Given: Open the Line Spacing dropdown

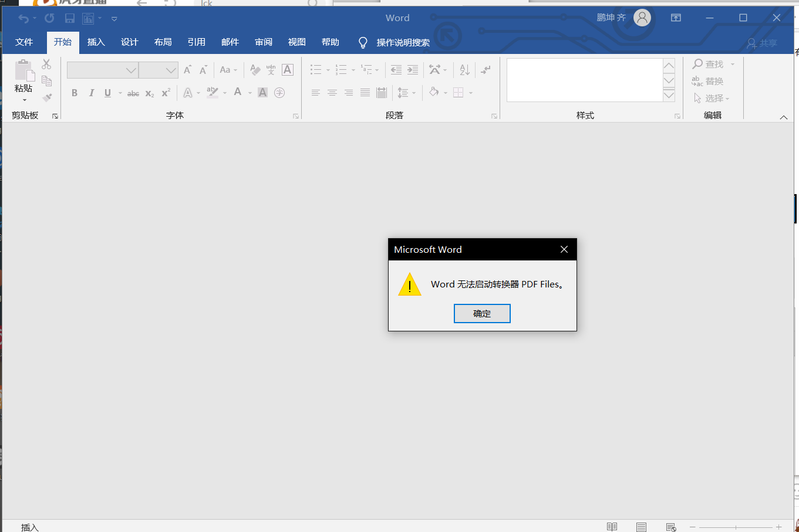Looking at the screenshot, I should point(406,93).
